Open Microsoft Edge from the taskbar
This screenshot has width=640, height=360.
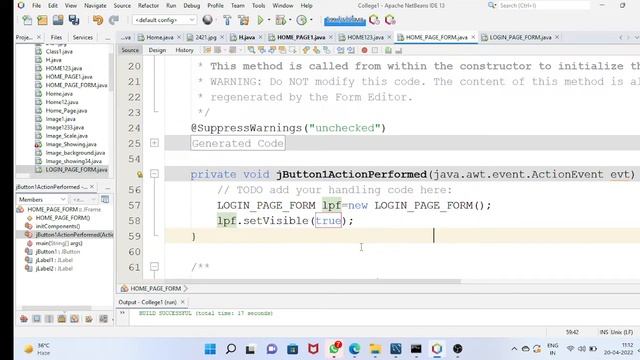click(x=354, y=349)
